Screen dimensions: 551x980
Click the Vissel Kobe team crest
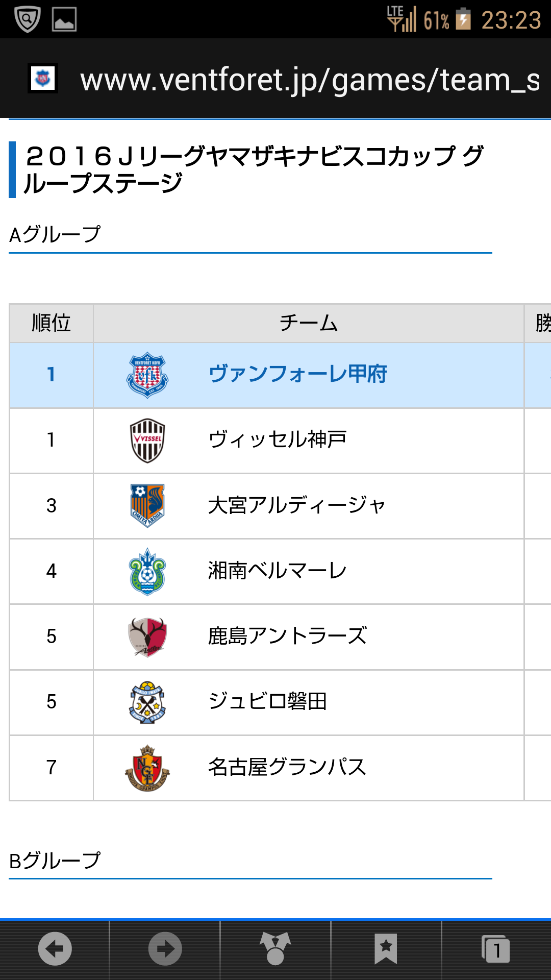pos(147,440)
